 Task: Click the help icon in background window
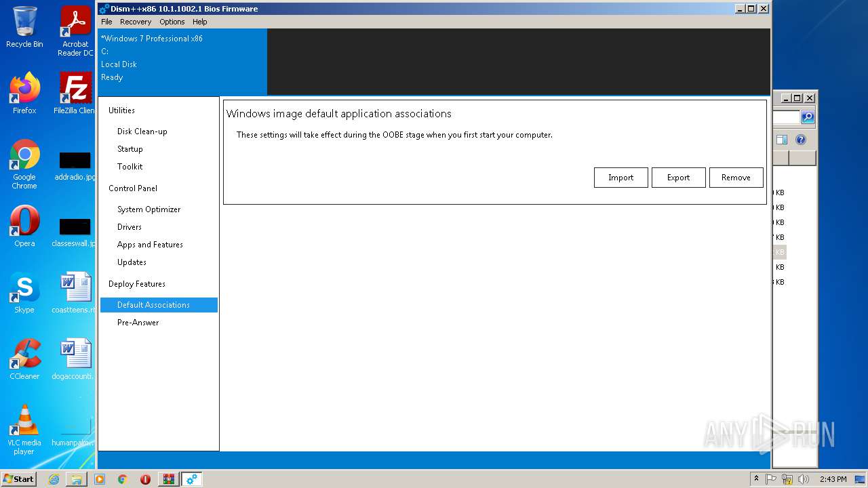pyautogui.click(x=801, y=140)
